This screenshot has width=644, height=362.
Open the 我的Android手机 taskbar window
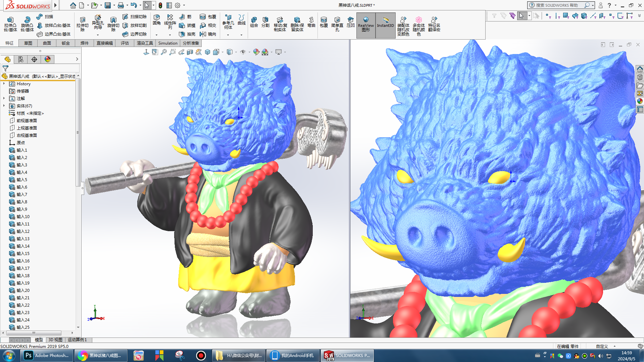coord(293,356)
